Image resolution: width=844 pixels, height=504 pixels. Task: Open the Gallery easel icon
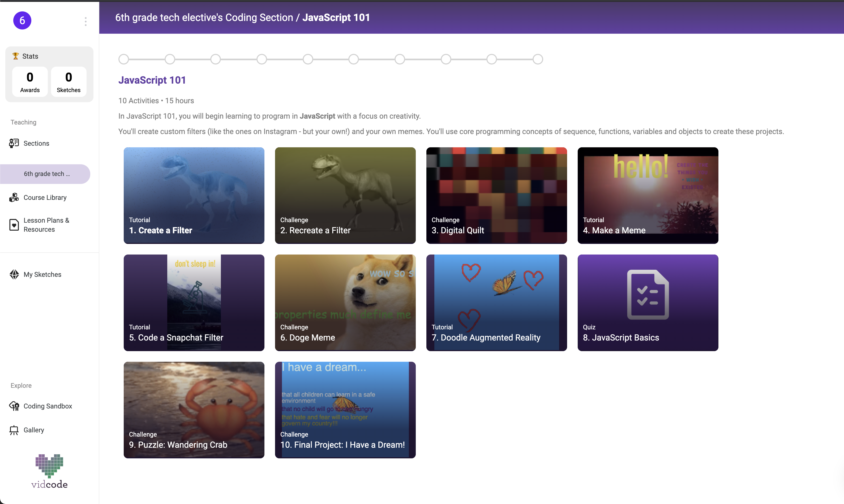click(x=14, y=430)
